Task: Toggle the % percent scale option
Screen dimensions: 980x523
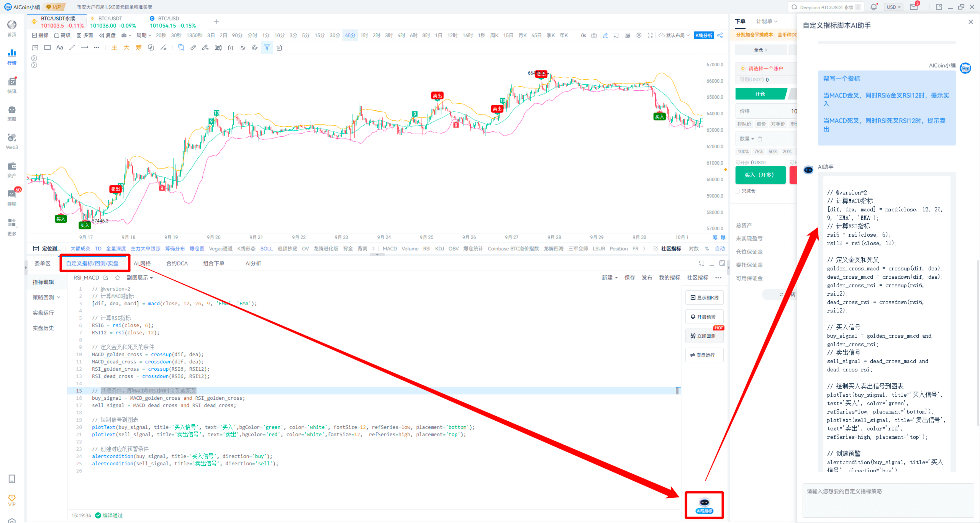Action: tap(707, 249)
